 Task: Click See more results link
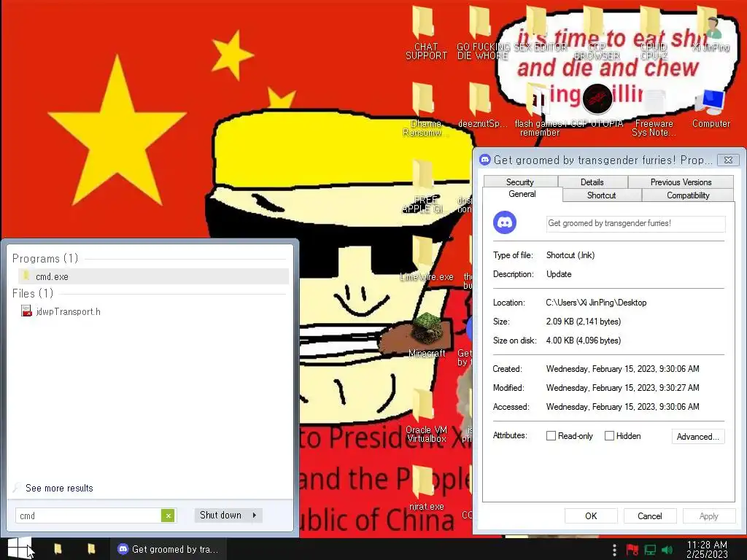[59, 488]
